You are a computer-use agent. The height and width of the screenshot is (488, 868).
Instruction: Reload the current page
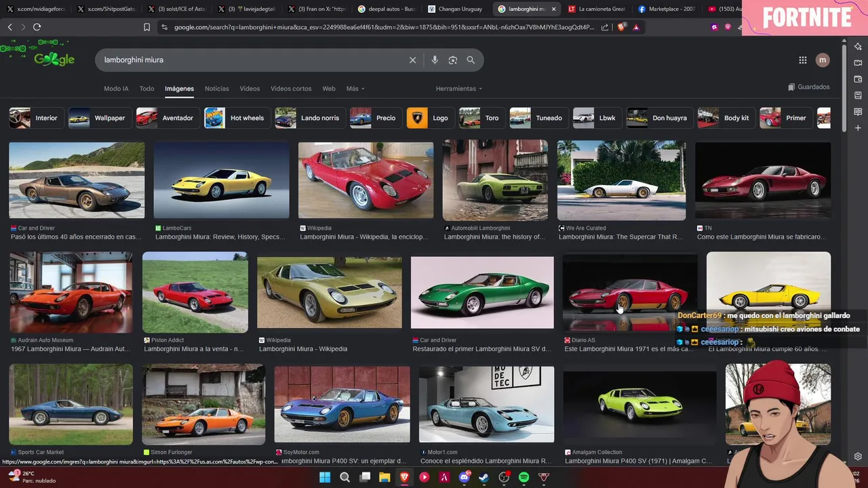[37, 27]
